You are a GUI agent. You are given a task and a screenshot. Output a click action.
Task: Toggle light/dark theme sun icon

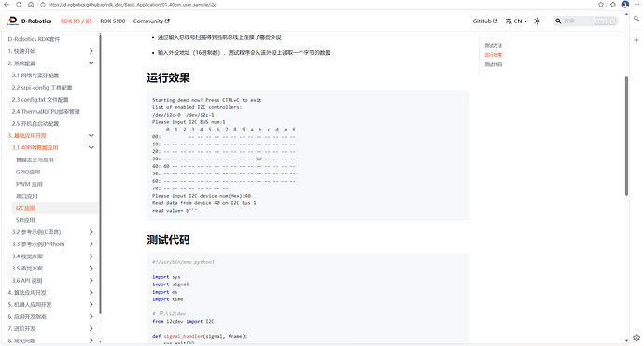point(537,21)
